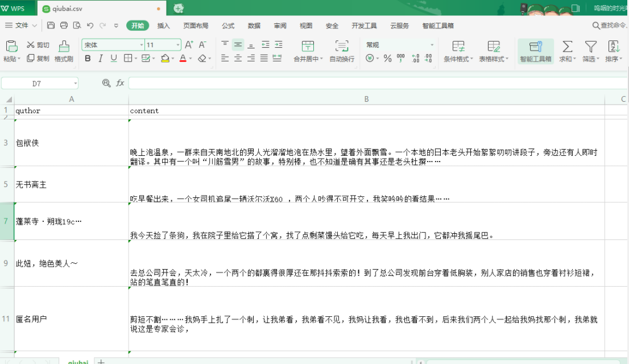
Task: Align text left
Action: click(225, 59)
